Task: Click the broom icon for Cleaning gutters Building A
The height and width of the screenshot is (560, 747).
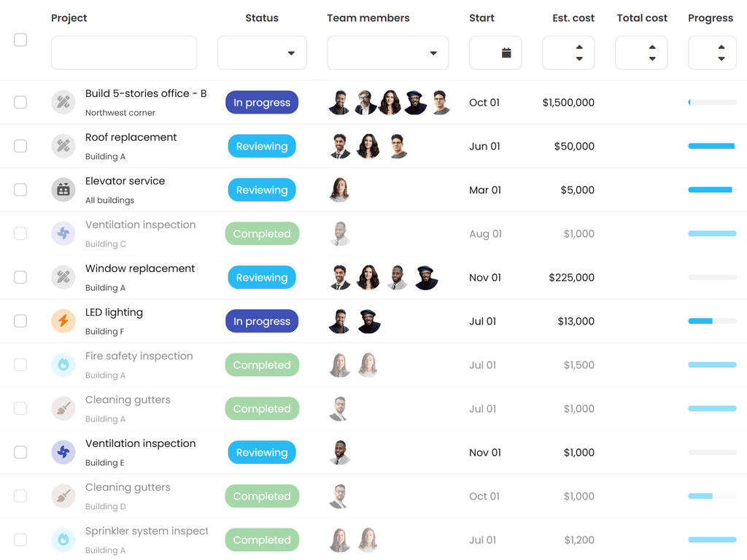Action: pyautogui.click(x=63, y=408)
